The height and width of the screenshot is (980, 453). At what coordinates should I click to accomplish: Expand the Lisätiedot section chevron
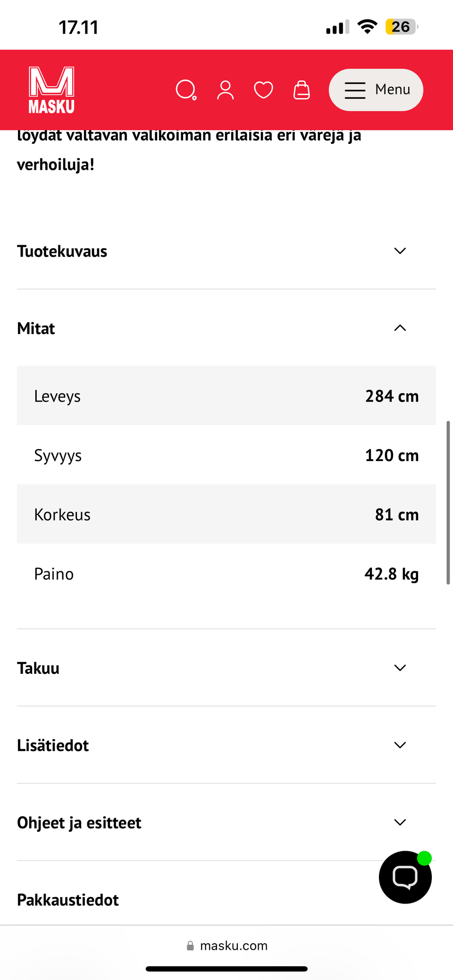click(400, 745)
